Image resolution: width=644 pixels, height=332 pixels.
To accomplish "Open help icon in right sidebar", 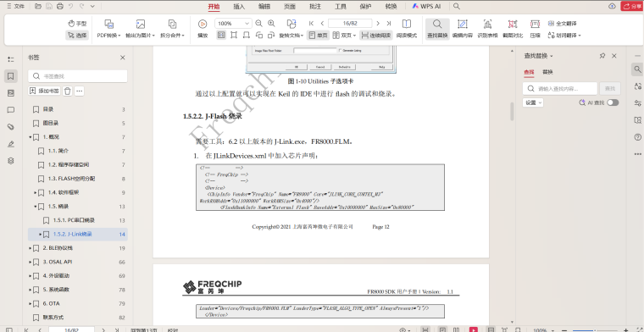I will click(637, 136).
